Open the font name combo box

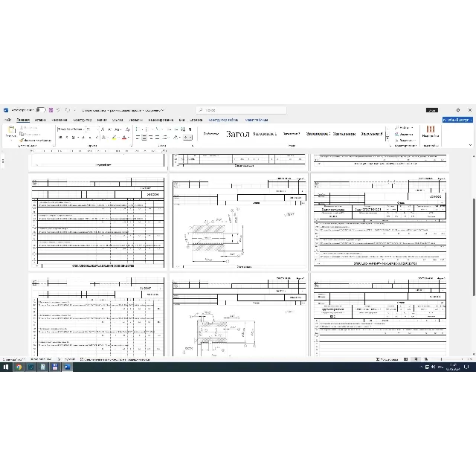click(71, 129)
